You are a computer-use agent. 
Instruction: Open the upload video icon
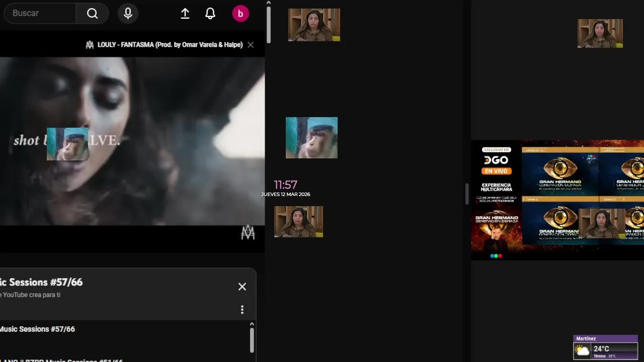185,14
